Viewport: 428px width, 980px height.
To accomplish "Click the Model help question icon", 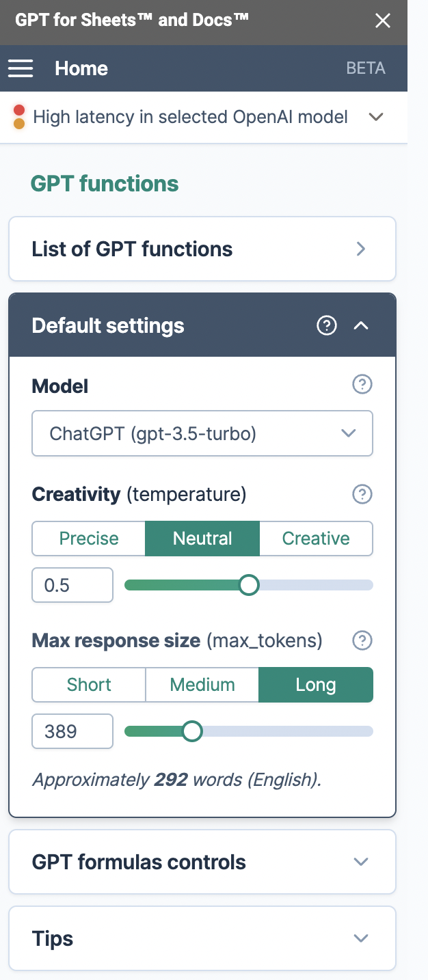I will (x=362, y=385).
